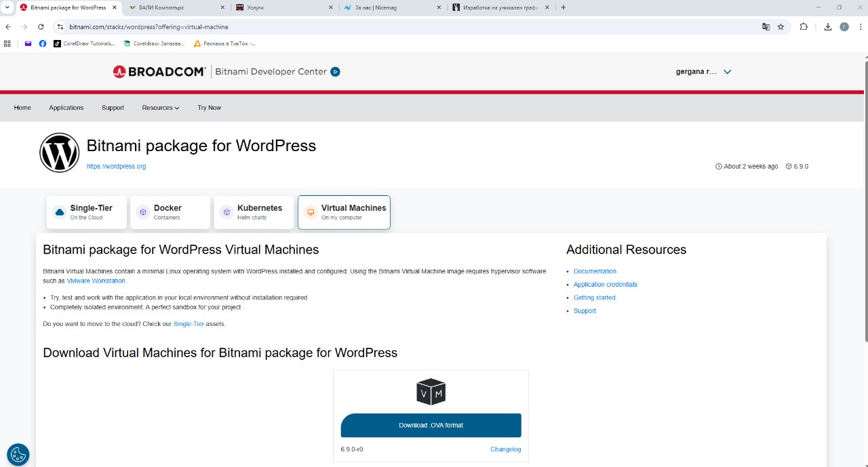Expand the Resources dropdown menu
868x467 pixels.
(161, 108)
